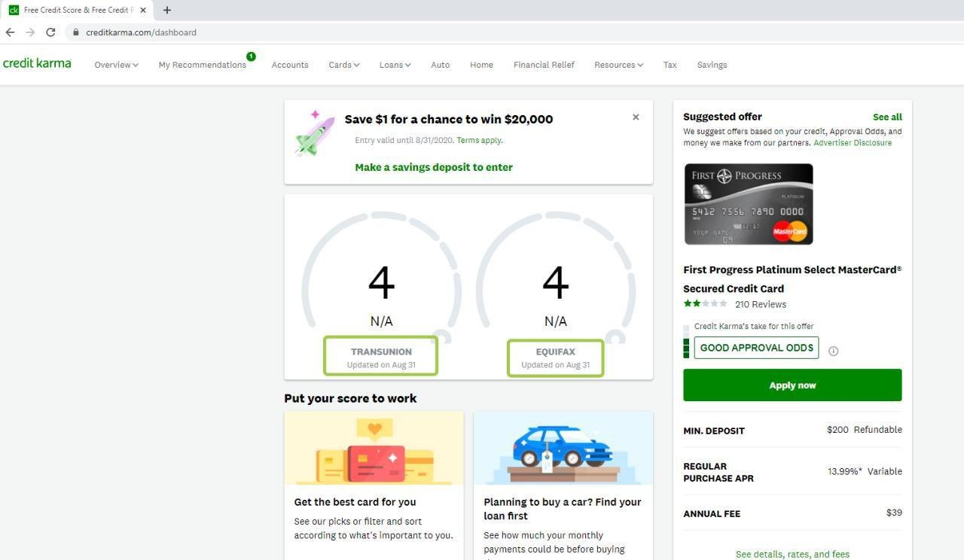Viewport: 964px width, 560px height.
Task: Click the browser back arrow
Action: [10, 32]
